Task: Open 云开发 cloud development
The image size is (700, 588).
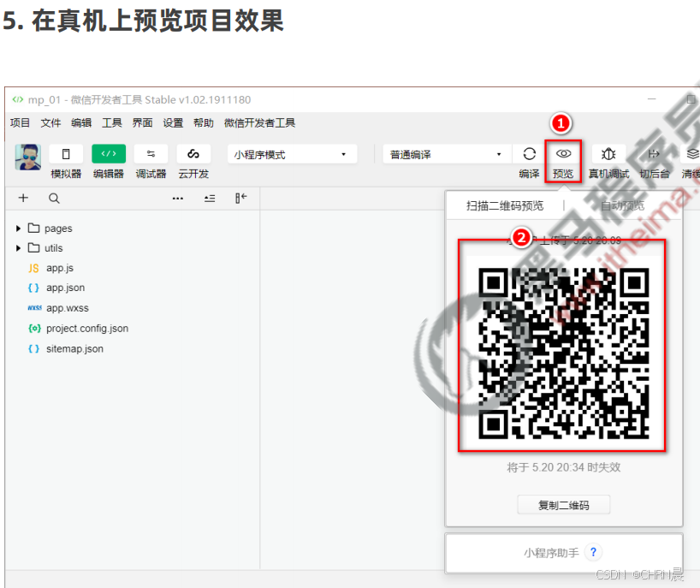Action: [x=193, y=154]
